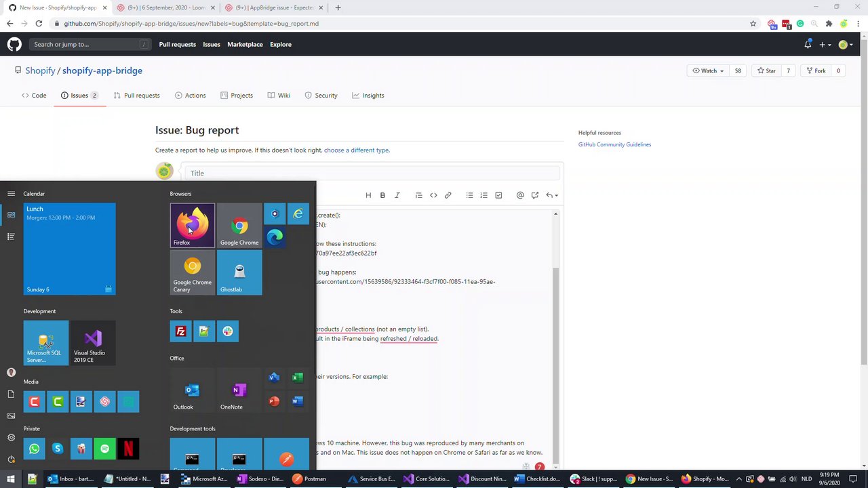This screenshot has height=488, width=868.
Task: Apply italic formatting in issue editor
Action: click(x=397, y=195)
